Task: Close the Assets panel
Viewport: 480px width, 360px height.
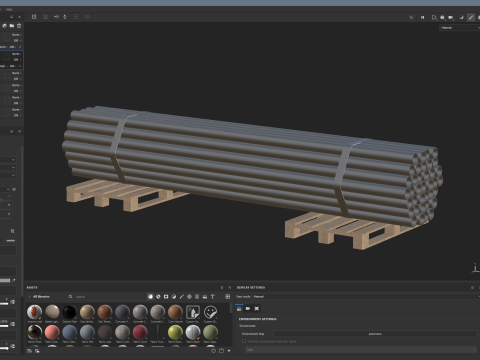Action: (229, 287)
